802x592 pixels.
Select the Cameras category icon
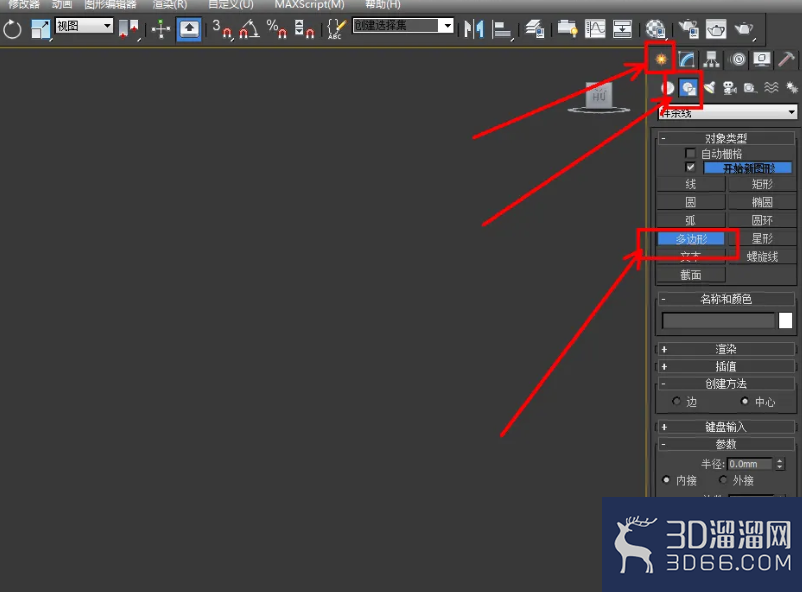click(x=729, y=88)
